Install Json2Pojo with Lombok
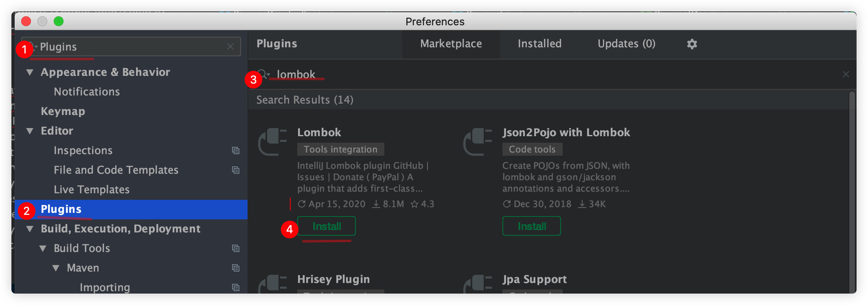 [x=531, y=226]
